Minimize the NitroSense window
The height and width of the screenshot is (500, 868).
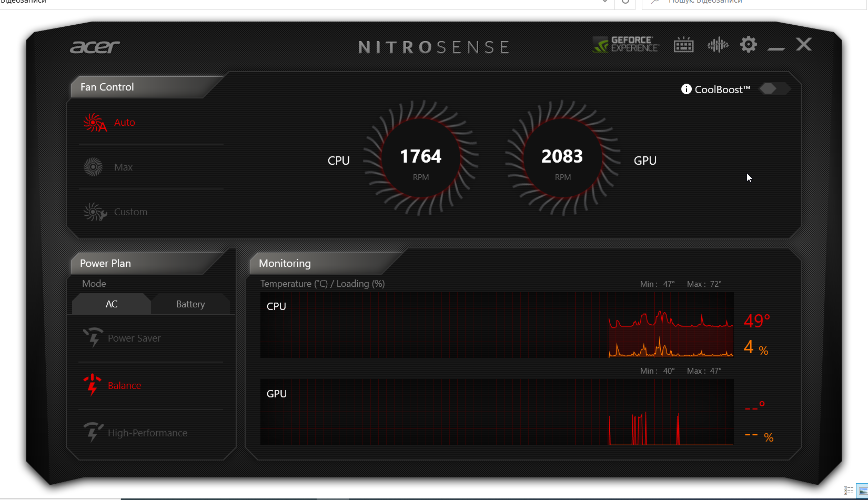click(776, 48)
